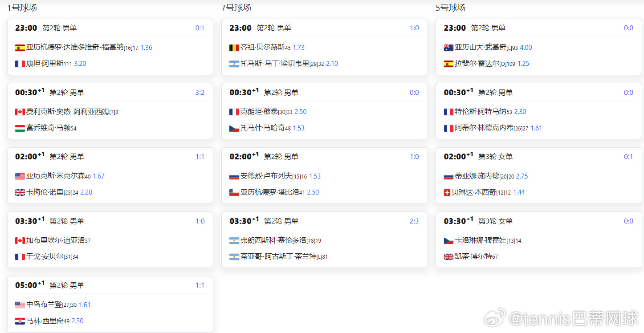This screenshot has width=644, height=333.
Task: Click the Australia flag beside 亚历山大·武基奇
Action: point(448,48)
